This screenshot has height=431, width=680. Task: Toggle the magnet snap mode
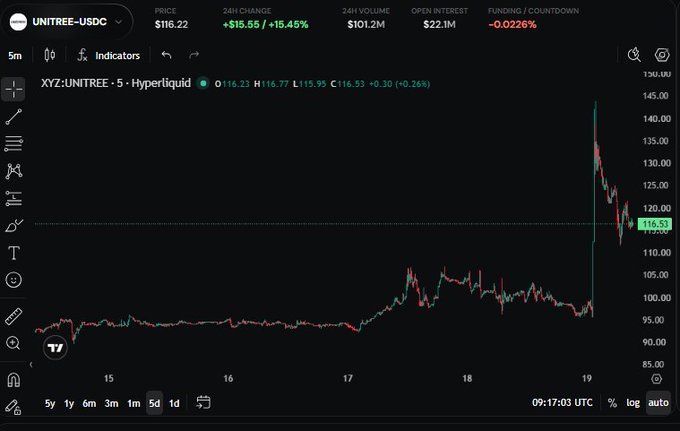(13, 380)
